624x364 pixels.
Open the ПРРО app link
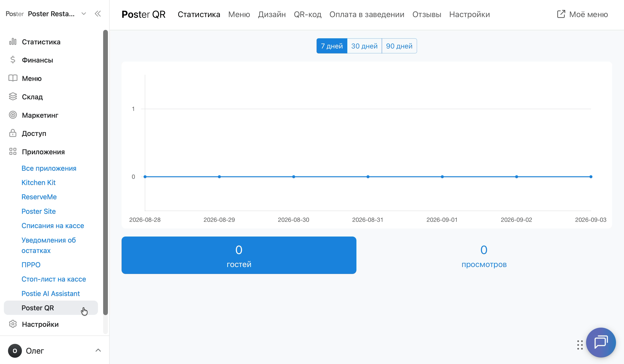[x=31, y=265]
